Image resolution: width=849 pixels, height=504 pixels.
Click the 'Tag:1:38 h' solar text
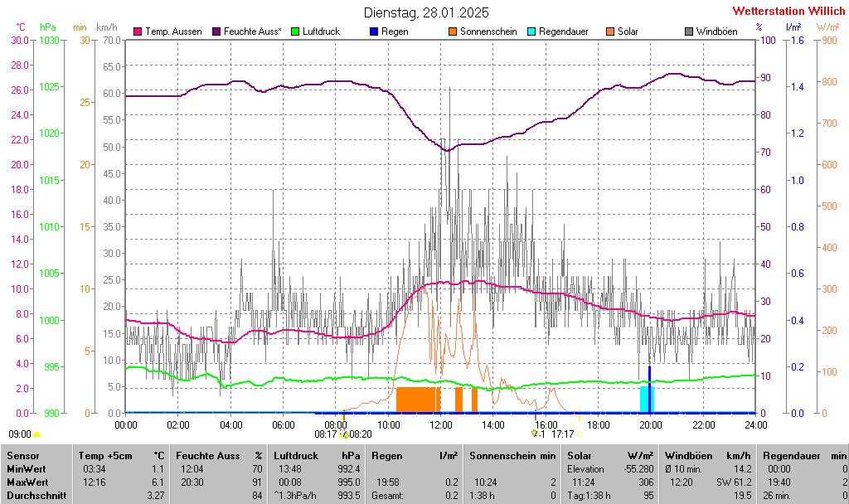pos(589,496)
